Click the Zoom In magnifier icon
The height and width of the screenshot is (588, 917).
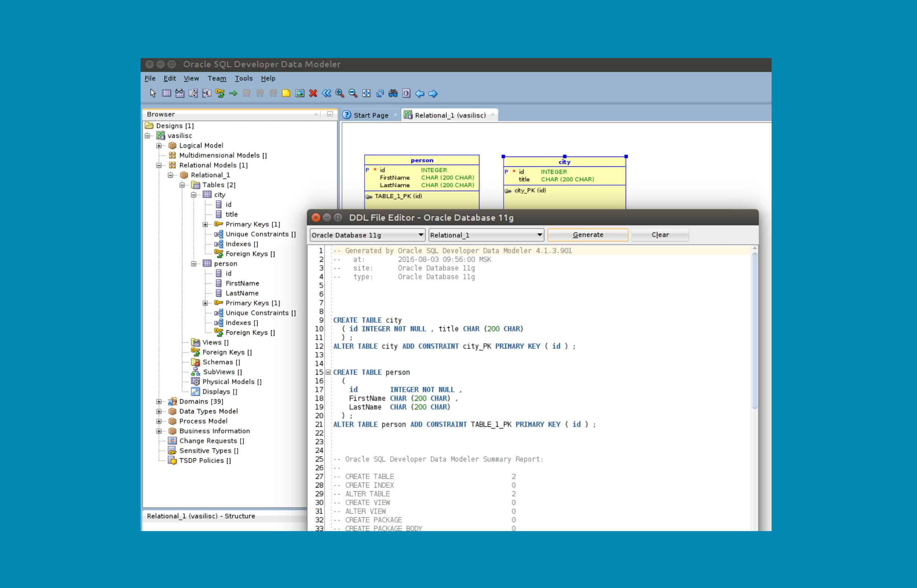point(340,93)
